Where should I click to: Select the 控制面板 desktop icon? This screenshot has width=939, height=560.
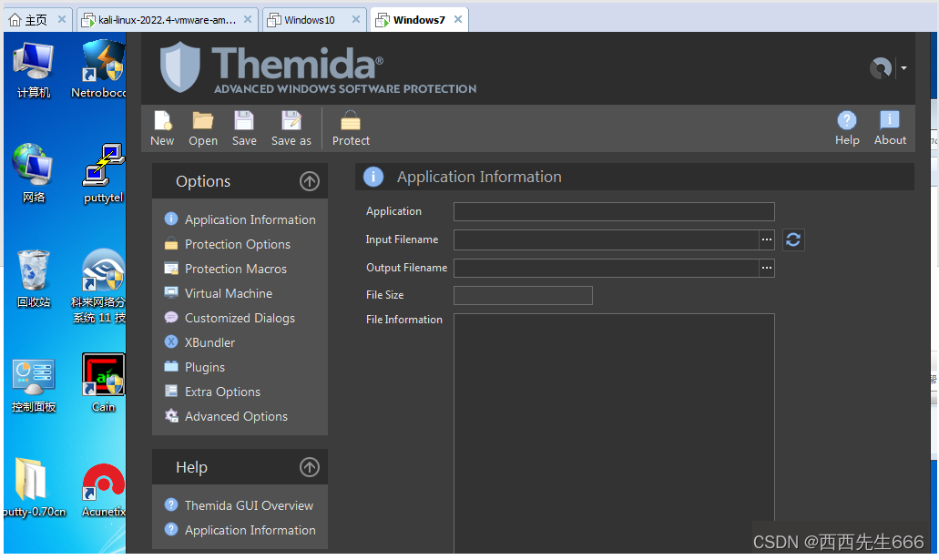(x=34, y=384)
